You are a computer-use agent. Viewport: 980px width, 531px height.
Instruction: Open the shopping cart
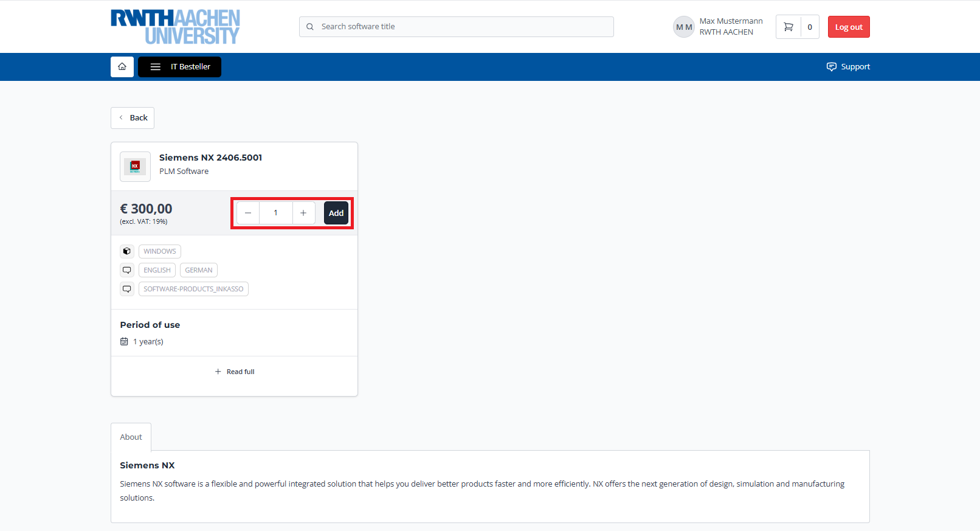tap(788, 27)
